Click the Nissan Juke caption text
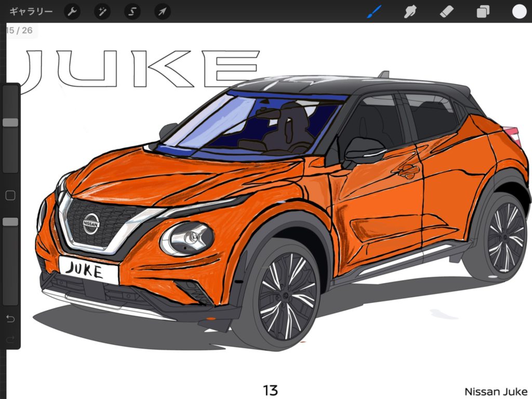The width and height of the screenshot is (532, 399). (496, 392)
